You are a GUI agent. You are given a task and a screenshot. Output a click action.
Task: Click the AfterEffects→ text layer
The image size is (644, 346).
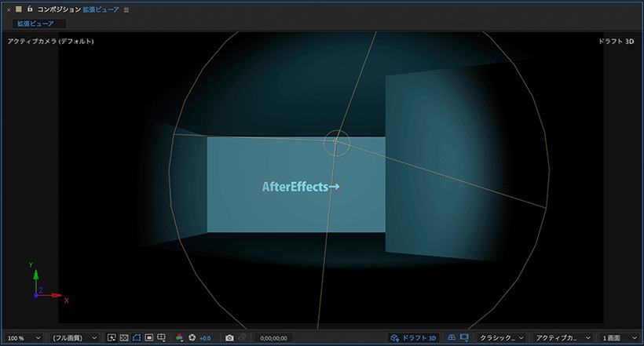tap(301, 187)
